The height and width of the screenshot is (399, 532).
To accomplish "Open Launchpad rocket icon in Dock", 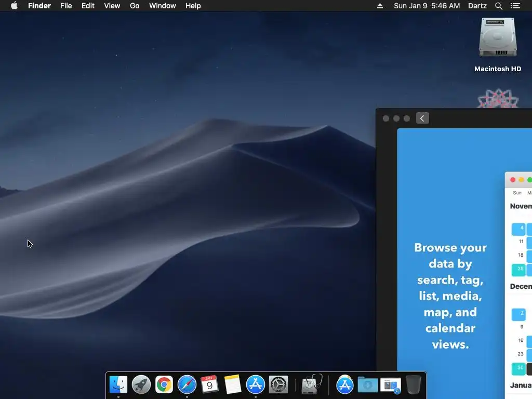I will pyautogui.click(x=141, y=384).
